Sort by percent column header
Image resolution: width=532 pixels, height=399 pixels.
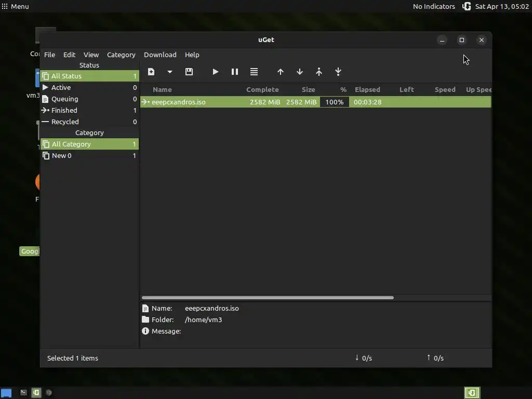(343, 89)
